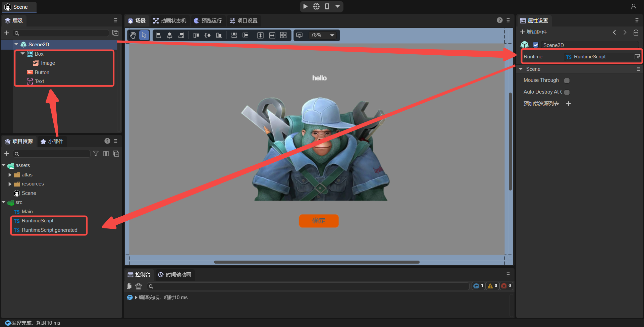The height and width of the screenshot is (327, 644).
Task: Open the 78% zoom dropdown
Action: tap(332, 35)
